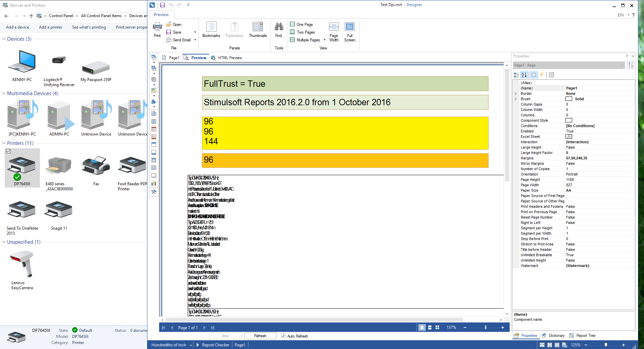This screenshot has width=644, height=349.
Task: Collapse the Printers (11) group
Action: (x=4, y=143)
